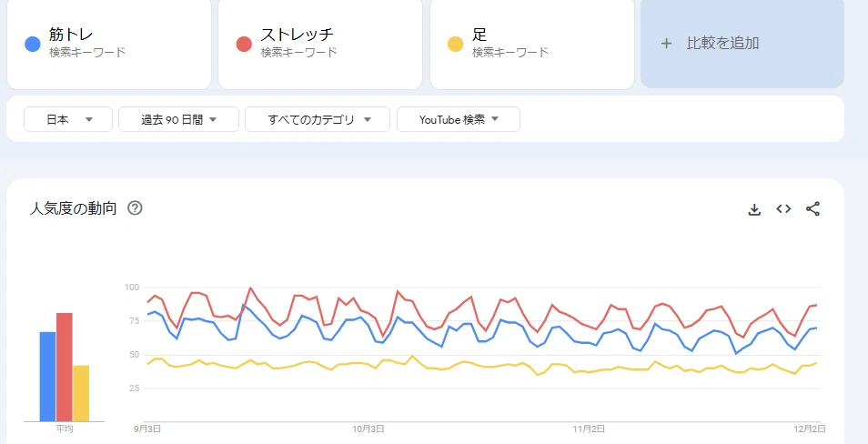Select the ストレッチ search term card
868x444 pixels.
[x=320, y=43]
